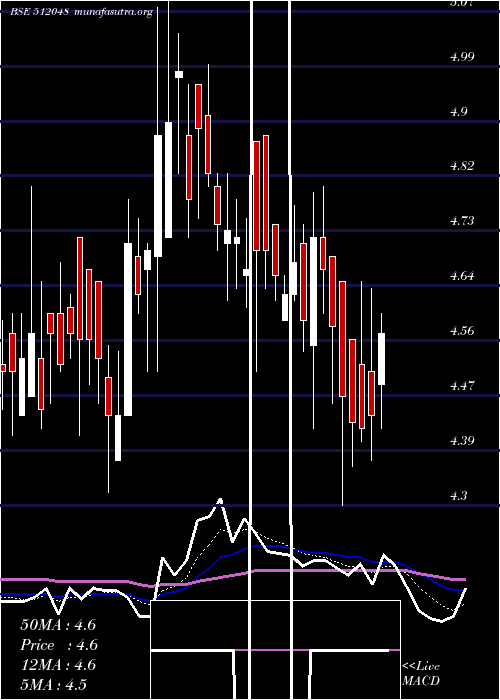500x700 pixels.
Task: Select the 12MA : 4.6 legend entry
Action: 58,665
